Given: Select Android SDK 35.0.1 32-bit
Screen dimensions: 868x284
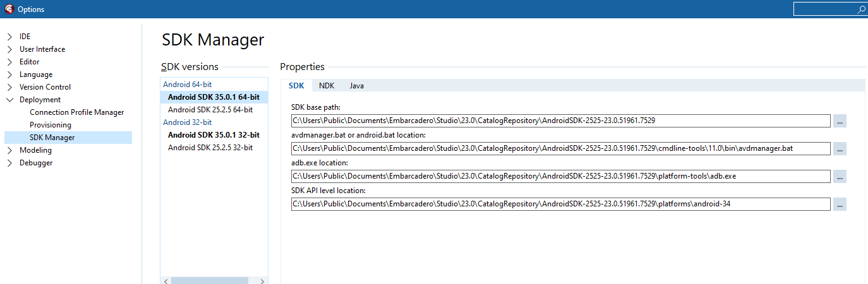Looking at the screenshot, I should pos(214,135).
